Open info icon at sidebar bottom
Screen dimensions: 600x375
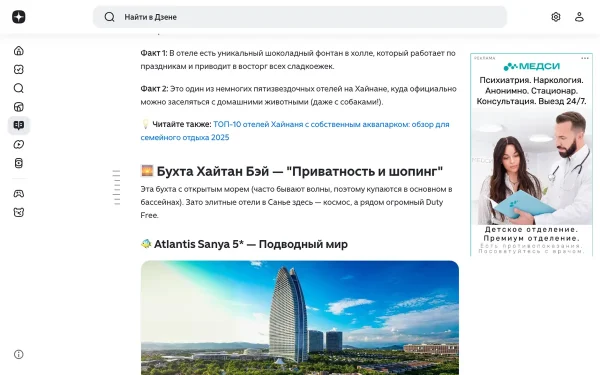(x=18, y=354)
